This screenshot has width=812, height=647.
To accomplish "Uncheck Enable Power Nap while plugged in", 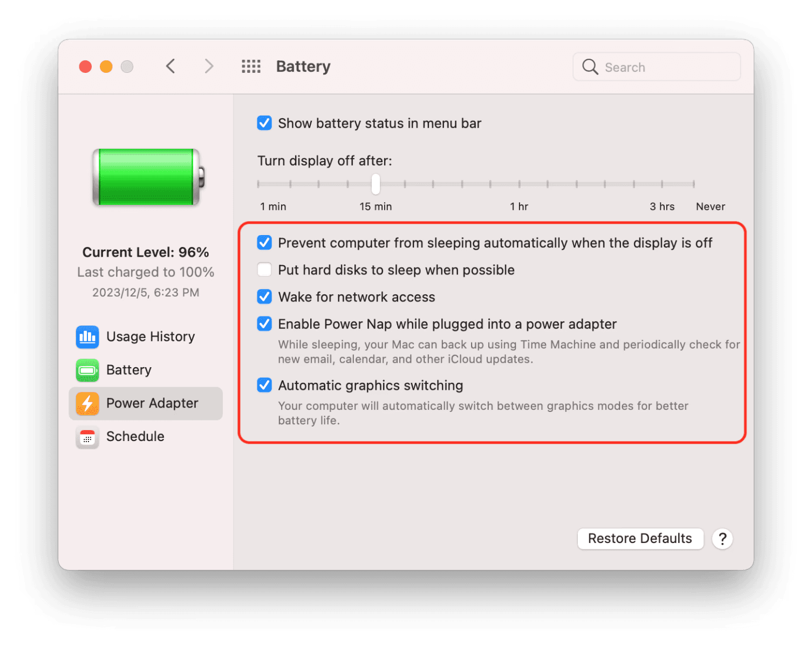I will (264, 323).
